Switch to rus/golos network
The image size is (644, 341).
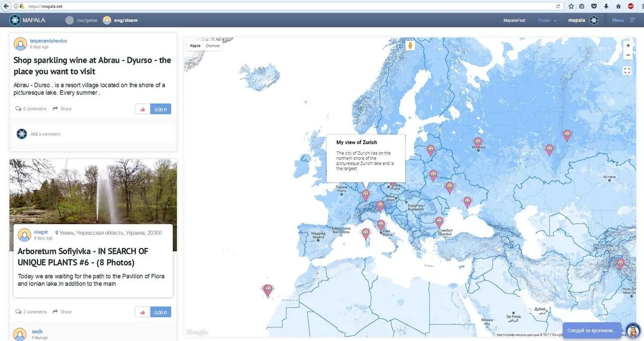(x=81, y=20)
